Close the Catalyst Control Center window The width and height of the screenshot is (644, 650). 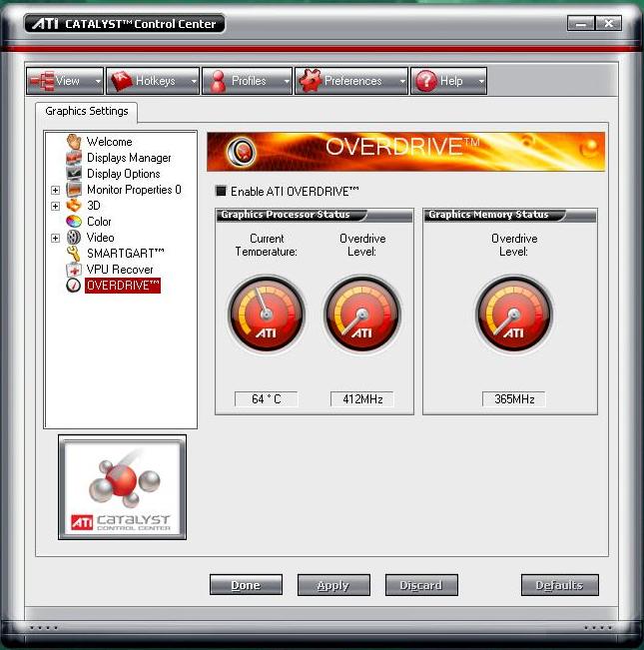point(608,24)
